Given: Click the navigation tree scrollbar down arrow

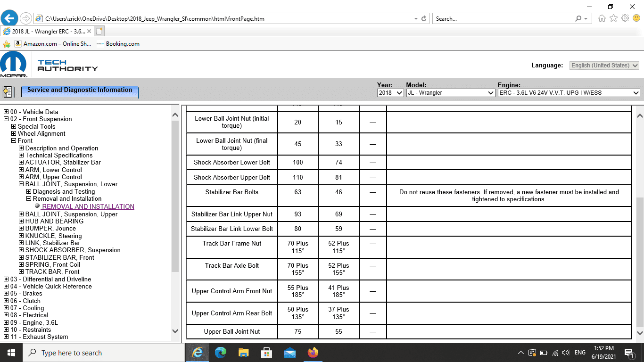Looking at the screenshot, I should (x=175, y=331).
